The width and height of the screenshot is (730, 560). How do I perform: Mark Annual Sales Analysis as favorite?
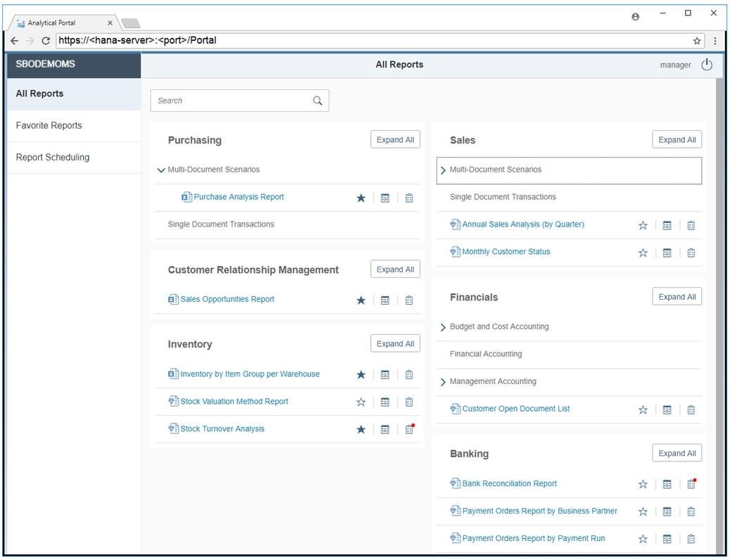coord(643,226)
